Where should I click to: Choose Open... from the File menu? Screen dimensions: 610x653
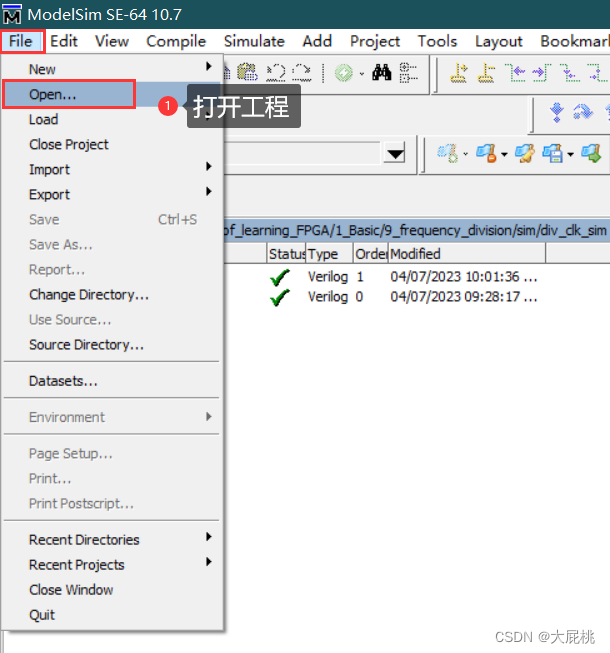point(112,95)
